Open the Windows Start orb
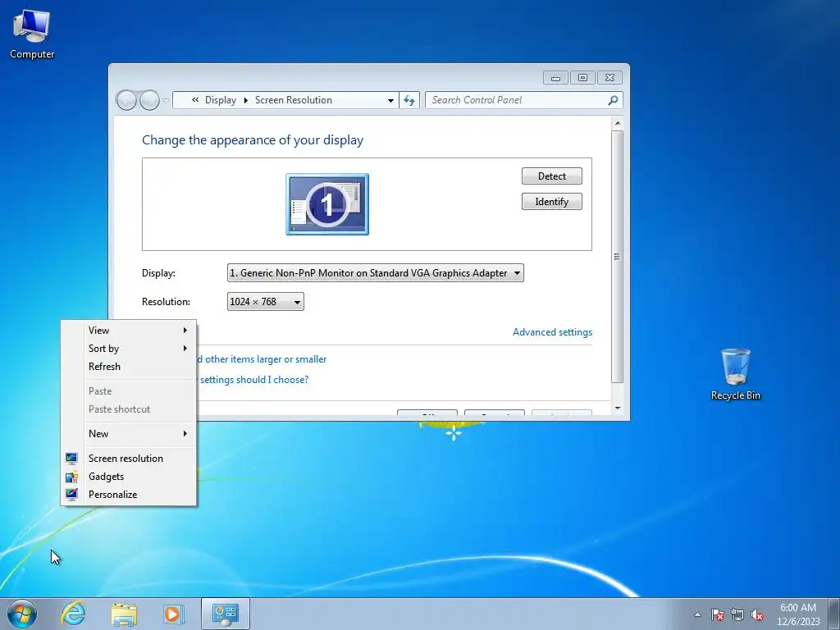 (x=22, y=614)
